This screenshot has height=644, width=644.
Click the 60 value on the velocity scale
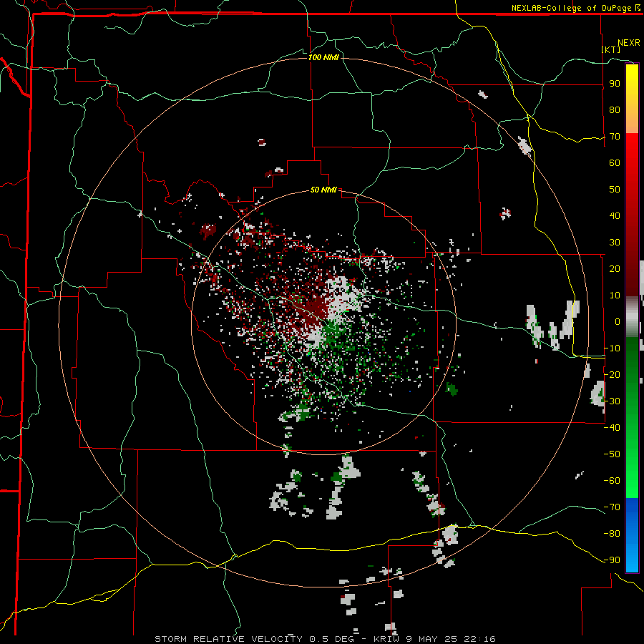pyautogui.click(x=615, y=162)
